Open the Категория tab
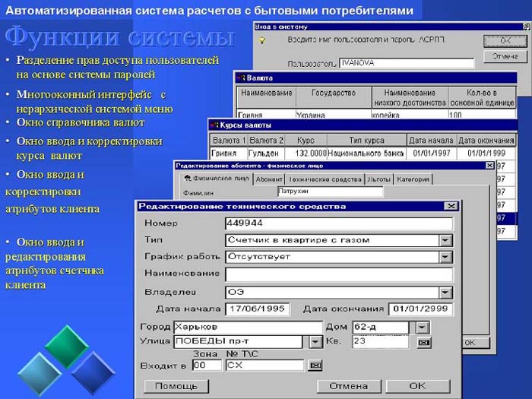Screen dimensions: 532x399 [413, 179]
